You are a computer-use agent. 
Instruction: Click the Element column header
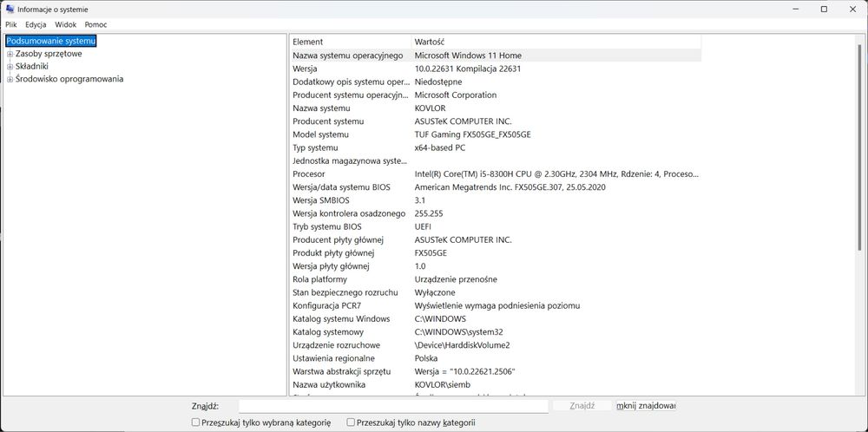click(x=351, y=42)
